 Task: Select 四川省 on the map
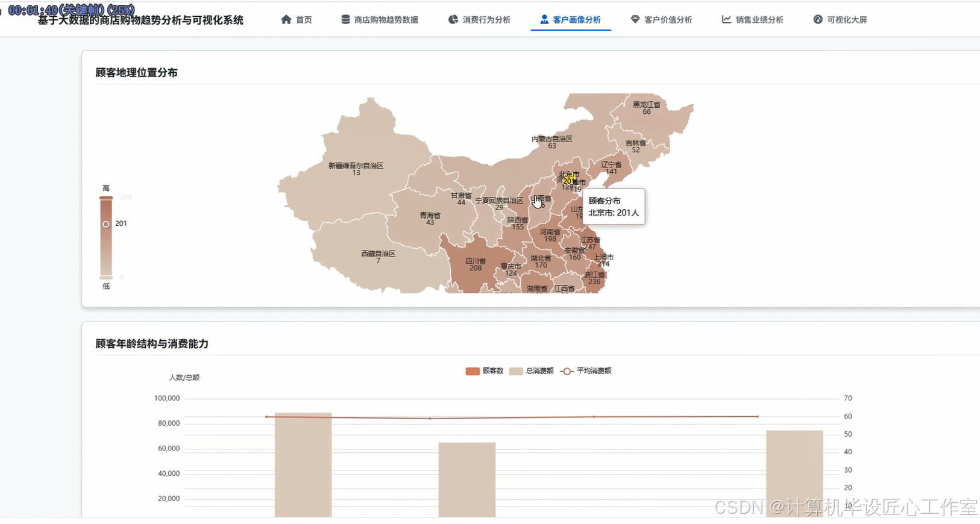coord(475,264)
